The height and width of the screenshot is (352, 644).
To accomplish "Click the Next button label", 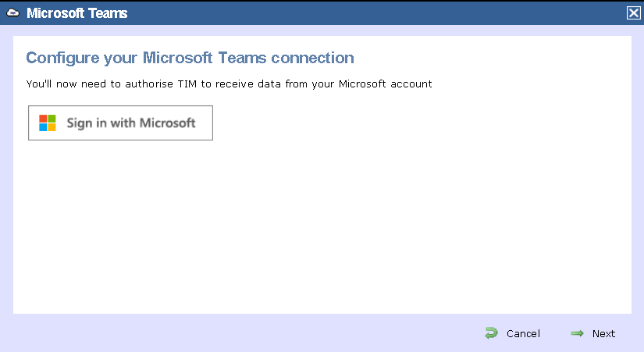I will point(603,333).
